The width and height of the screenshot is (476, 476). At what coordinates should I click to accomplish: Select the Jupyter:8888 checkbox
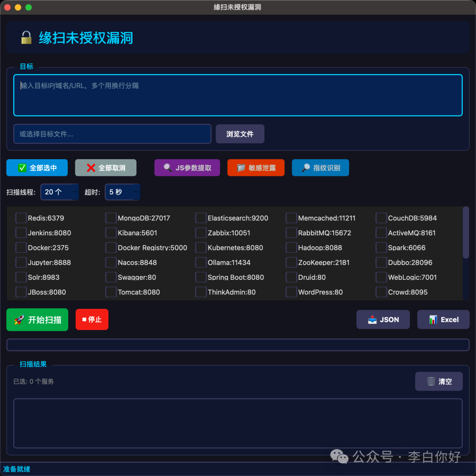21,262
